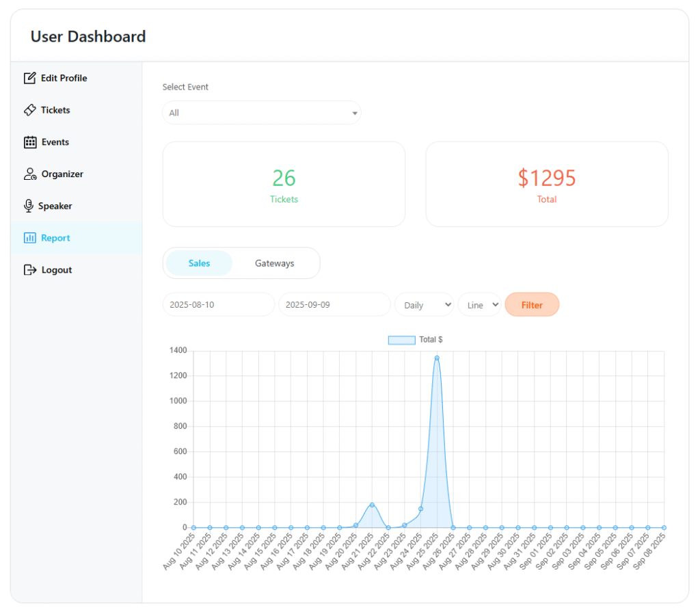The width and height of the screenshot is (700, 612).
Task: Select the Sales tab
Action: tap(198, 263)
